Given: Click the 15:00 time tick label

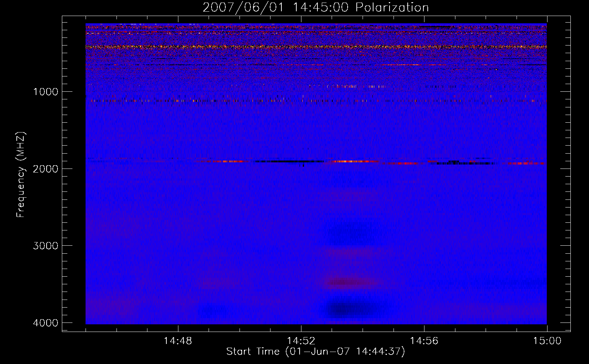Looking at the screenshot, I should [547, 341].
